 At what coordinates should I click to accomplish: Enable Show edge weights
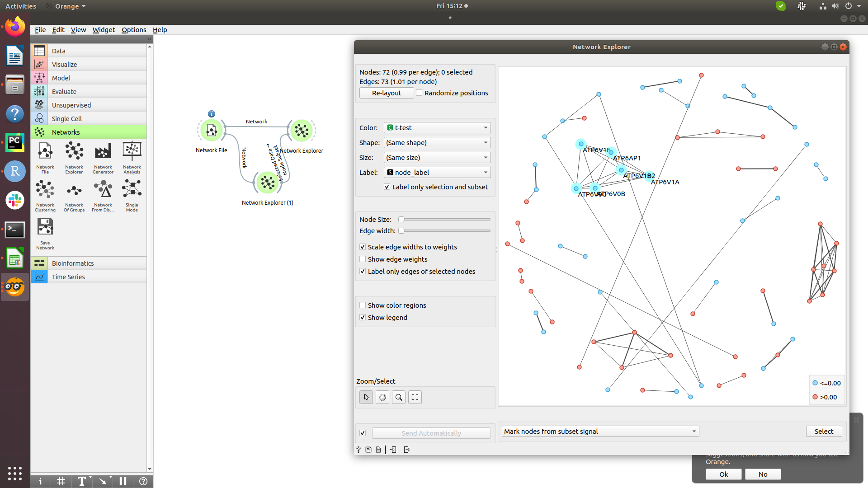pos(363,259)
